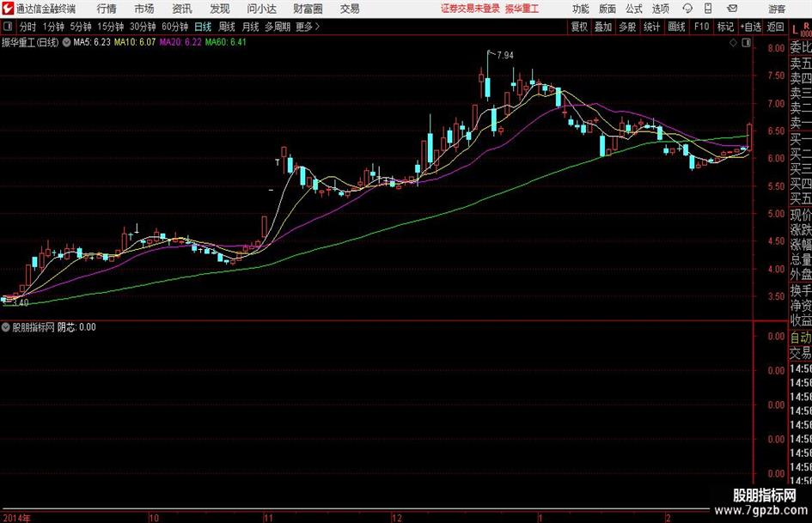Switch to 5分钟 period tab
Viewport: 812px width, 523px height.
81,27
